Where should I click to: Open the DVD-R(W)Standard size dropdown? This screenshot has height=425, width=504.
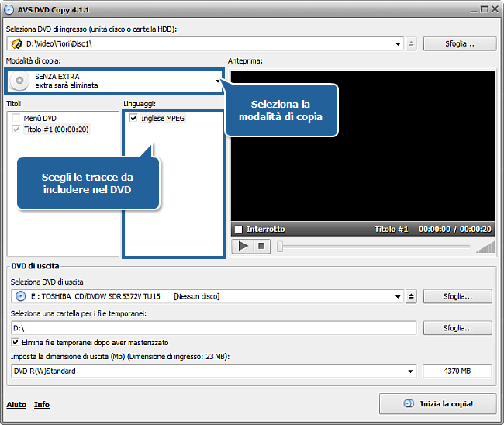(410, 371)
